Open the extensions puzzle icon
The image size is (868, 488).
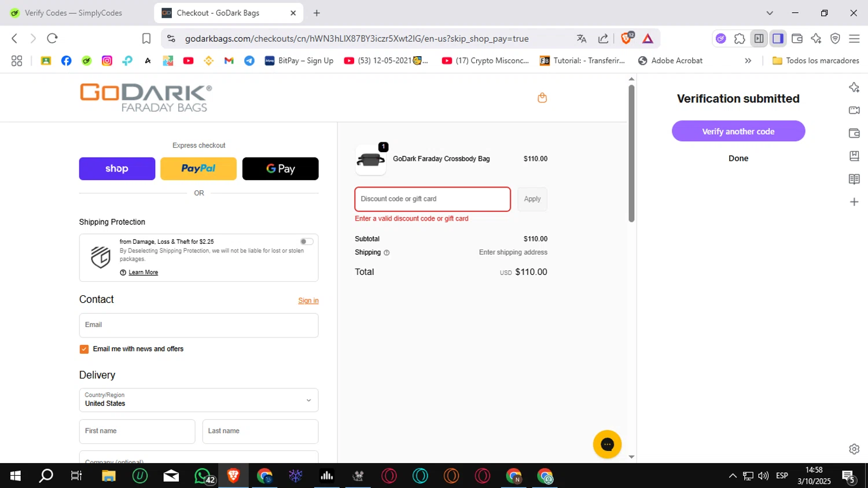(x=740, y=39)
